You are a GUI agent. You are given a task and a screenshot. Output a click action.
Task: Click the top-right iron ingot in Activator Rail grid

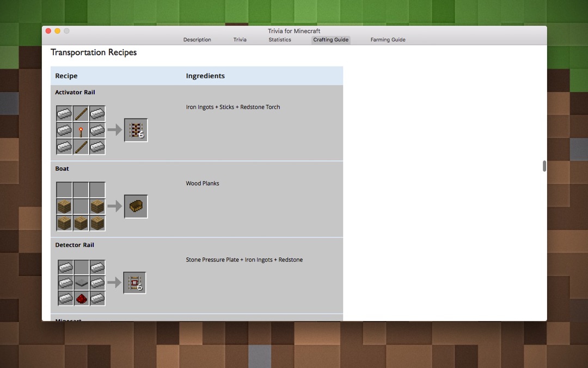(97, 114)
